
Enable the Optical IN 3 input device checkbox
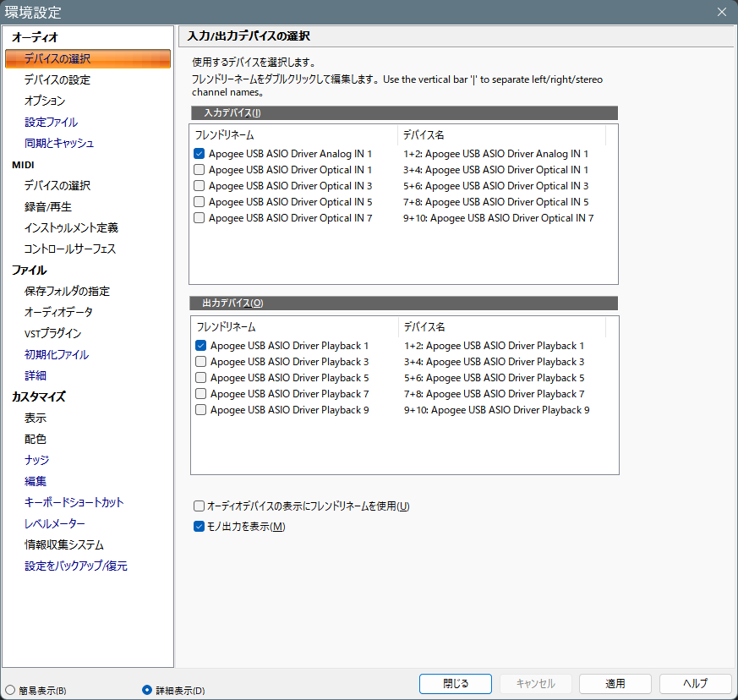click(x=200, y=185)
